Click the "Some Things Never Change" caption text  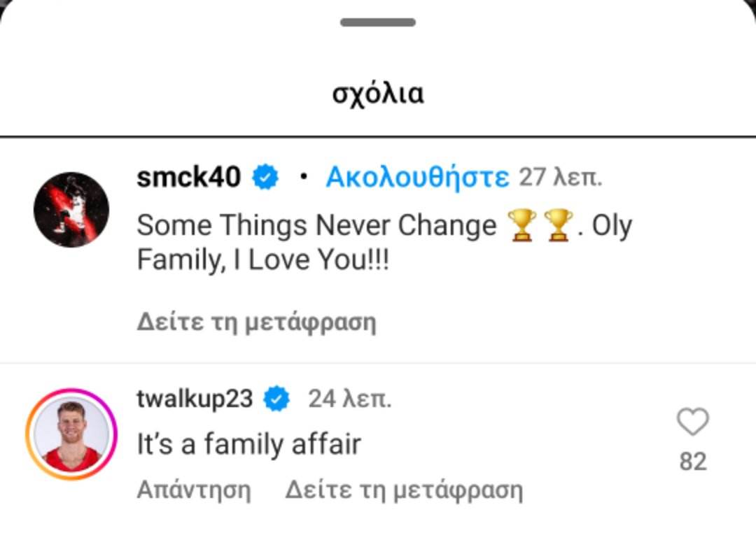317,225
